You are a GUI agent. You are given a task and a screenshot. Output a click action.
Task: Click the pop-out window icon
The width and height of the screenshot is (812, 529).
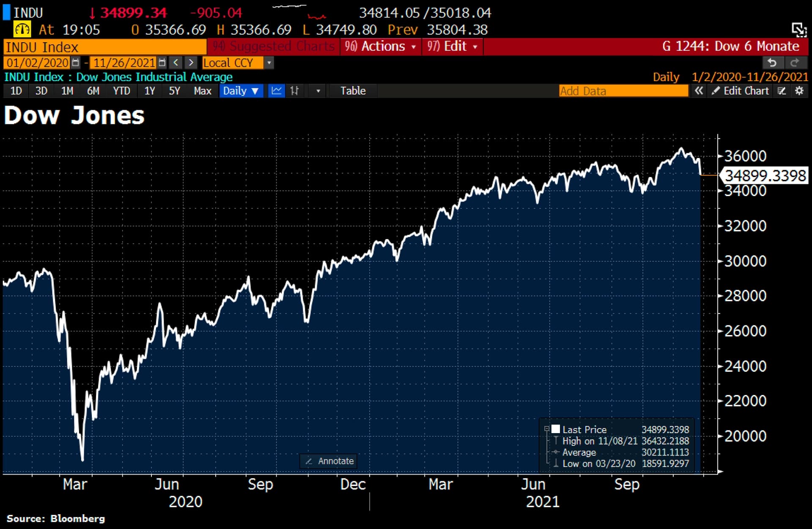[799, 30]
